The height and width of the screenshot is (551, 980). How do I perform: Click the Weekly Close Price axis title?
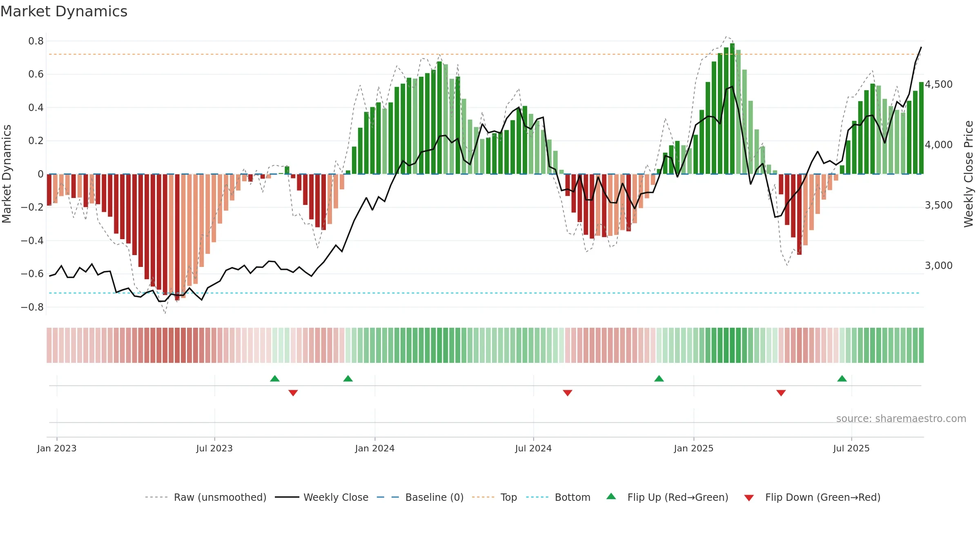tap(969, 174)
